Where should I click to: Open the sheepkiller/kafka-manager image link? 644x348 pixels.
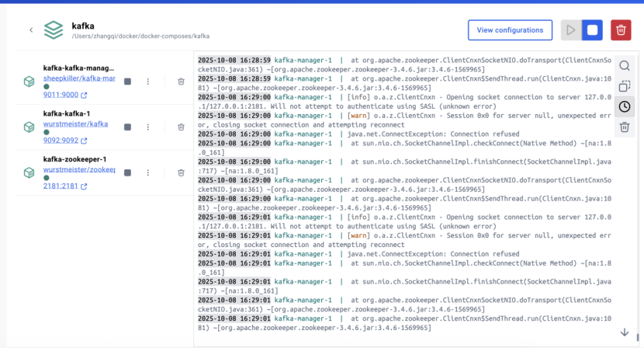point(79,78)
